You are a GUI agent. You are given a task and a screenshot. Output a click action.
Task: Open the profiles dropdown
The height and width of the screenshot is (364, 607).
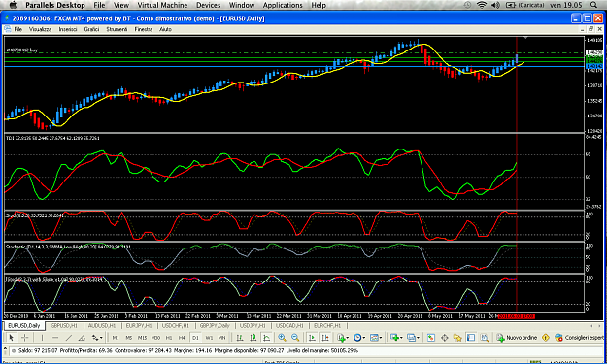(x=413, y=338)
